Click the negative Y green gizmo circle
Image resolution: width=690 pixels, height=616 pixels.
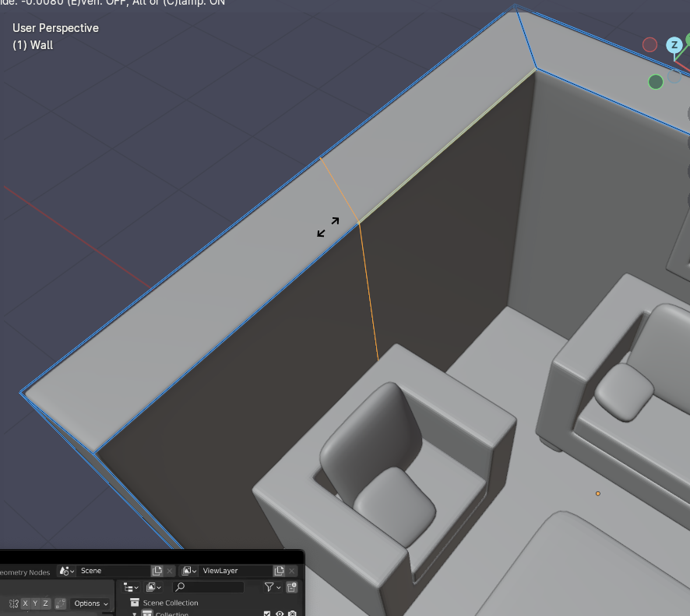[656, 82]
